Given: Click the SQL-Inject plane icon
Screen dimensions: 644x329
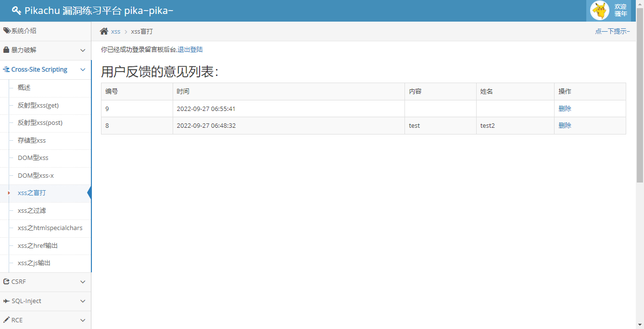Looking at the screenshot, I should [6, 301].
